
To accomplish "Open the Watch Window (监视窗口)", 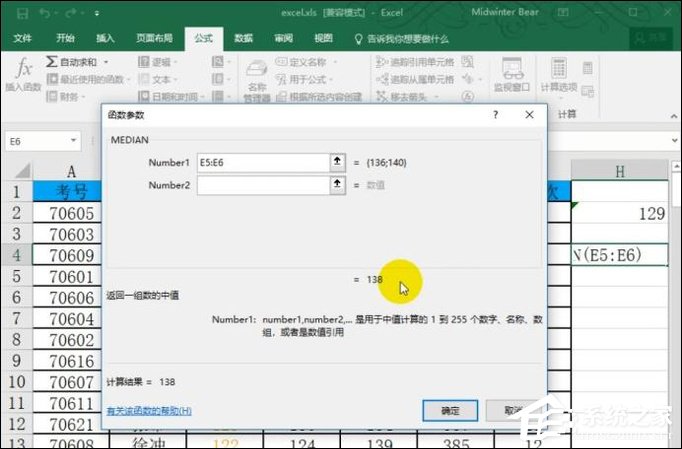I will pyautogui.click(x=512, y=74).
